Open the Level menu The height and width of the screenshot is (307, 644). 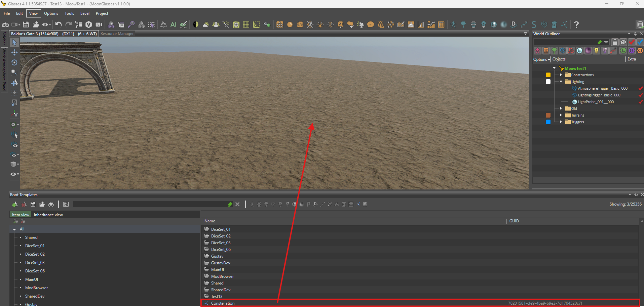click(85, 13)
